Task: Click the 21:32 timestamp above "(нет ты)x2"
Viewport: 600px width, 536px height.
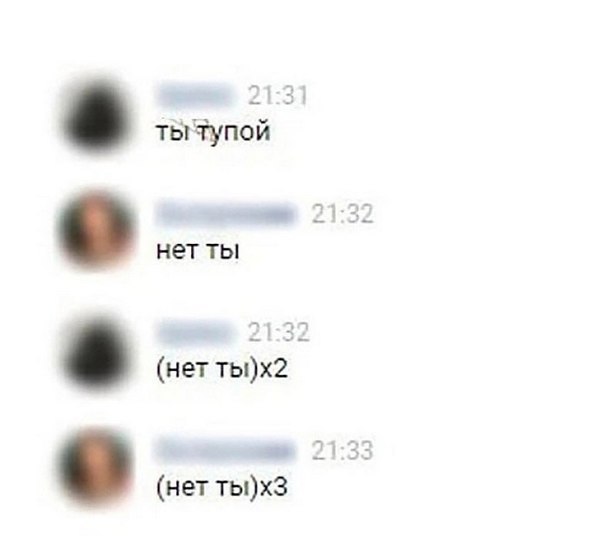Action: tap(279, 332)
